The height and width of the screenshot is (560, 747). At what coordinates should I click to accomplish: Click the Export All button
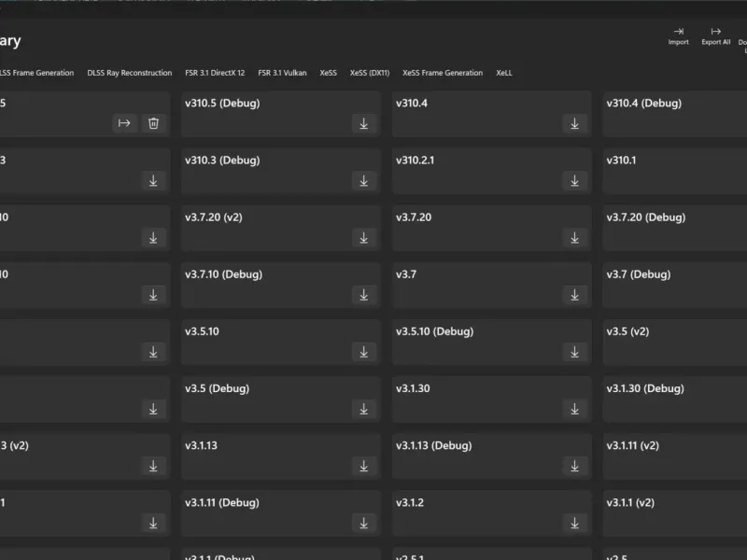715,36
